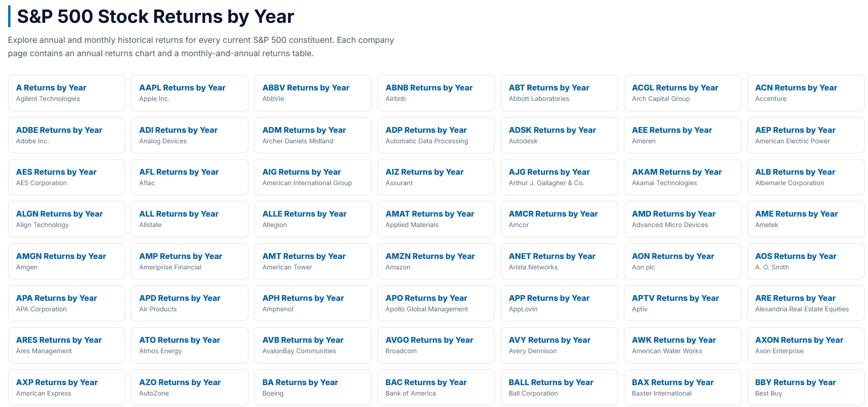The width and height of the screenshot is (868, 407).
Task: Open AVGO Returns by Year
Action: click(436, 345)
